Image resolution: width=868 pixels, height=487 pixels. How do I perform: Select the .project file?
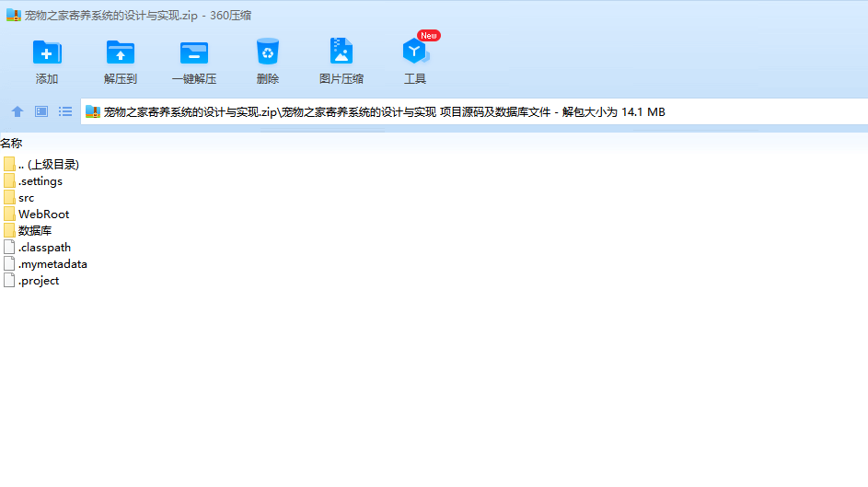pyautogui.click(x=31, y=281)
